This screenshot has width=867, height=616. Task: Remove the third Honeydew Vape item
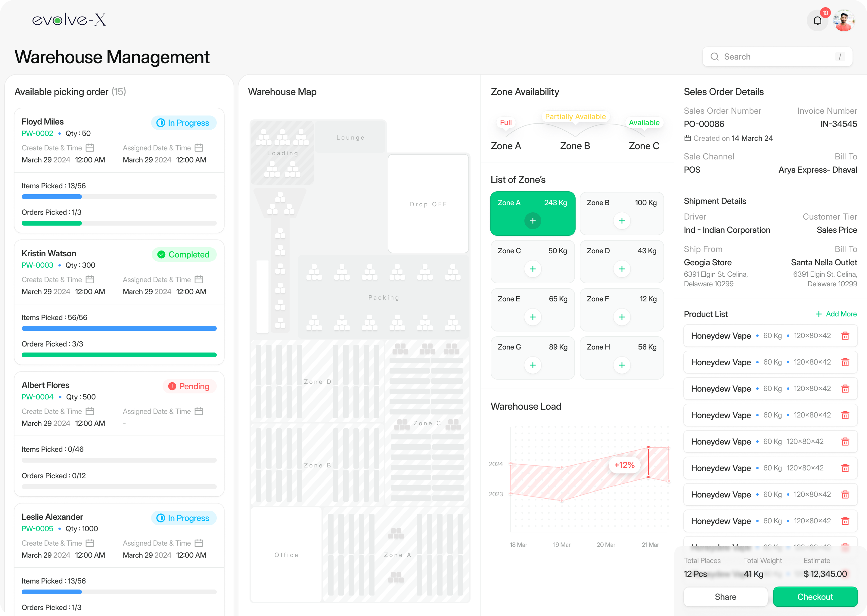pos(845,388)
